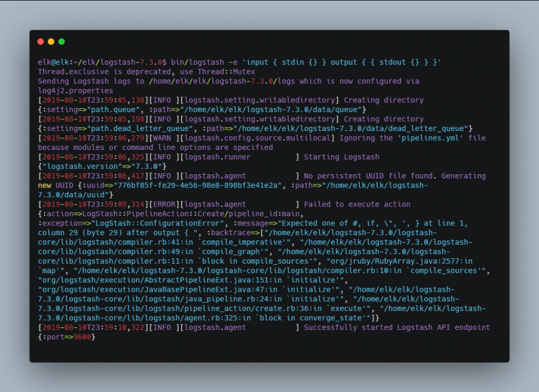Screen dimensions: 539x392
Task: Click 'elk@elk' prompt user text
Action: 53,62
